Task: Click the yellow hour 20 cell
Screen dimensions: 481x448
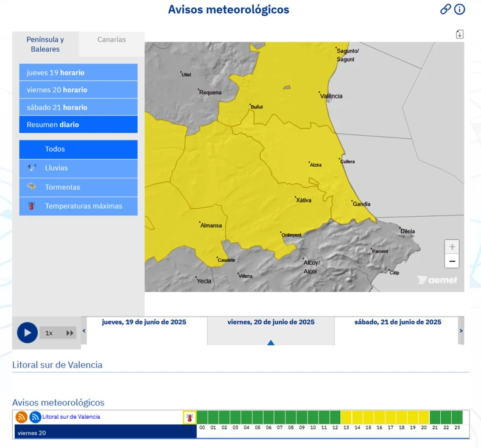Action: click(424, 418)
